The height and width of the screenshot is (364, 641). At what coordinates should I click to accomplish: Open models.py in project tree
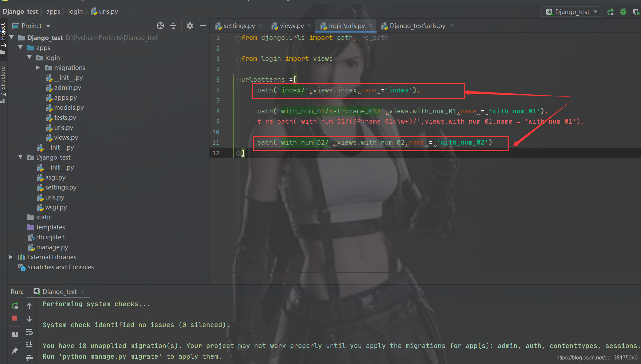(x=69, y=107)
